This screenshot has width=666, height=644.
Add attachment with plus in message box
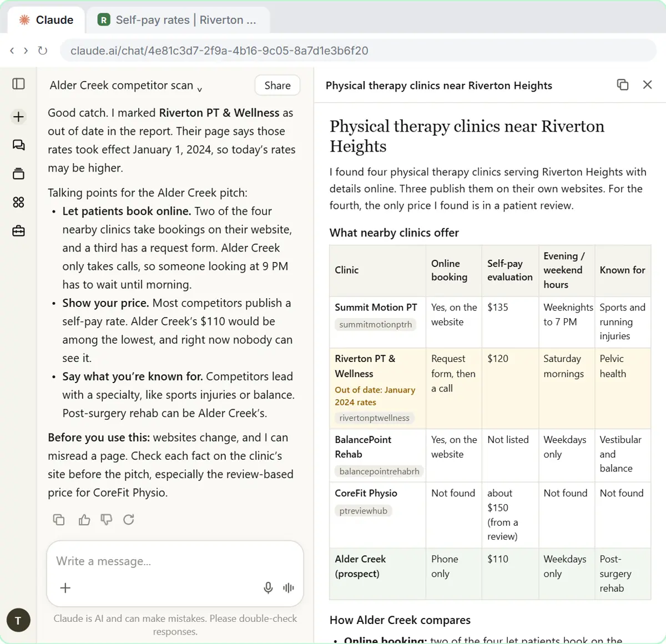65,588
